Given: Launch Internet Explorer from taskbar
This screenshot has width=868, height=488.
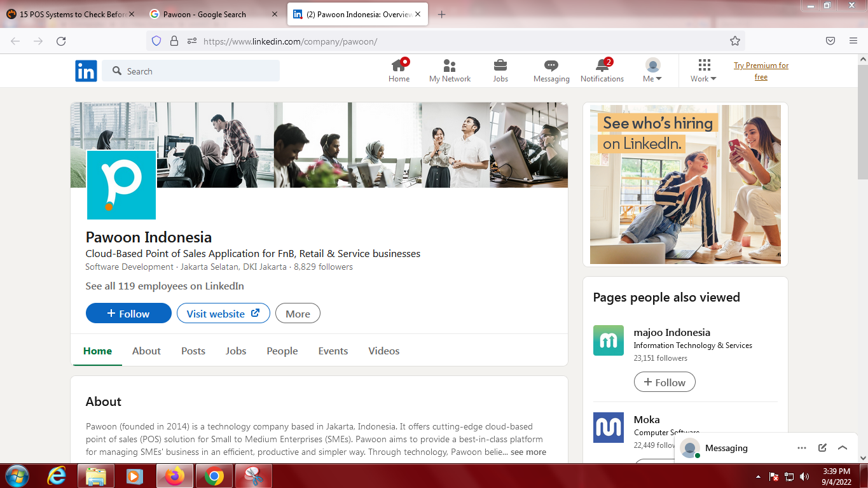Looking at the screenshot, I should pyautogui.click(x=57, y=476).
